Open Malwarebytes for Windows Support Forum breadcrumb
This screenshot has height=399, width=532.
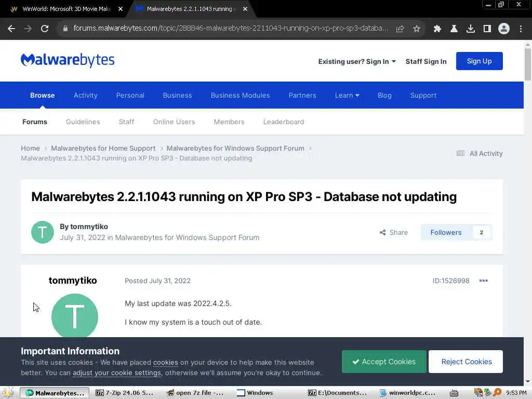[x=235, y=148]
